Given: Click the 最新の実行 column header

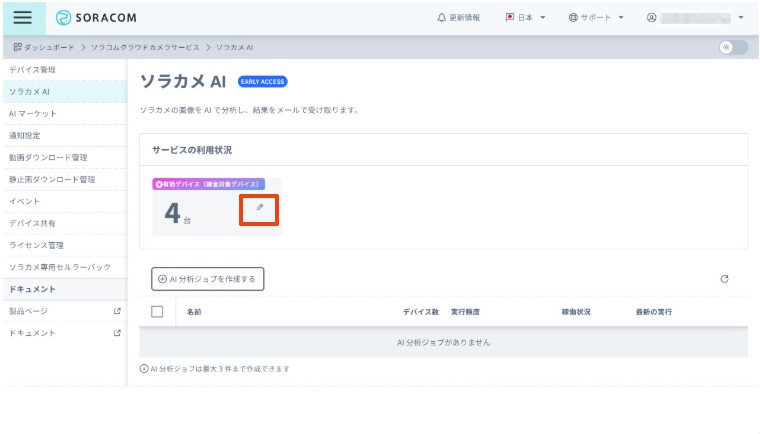Looking at the screenshot, I should pos(654,312).
